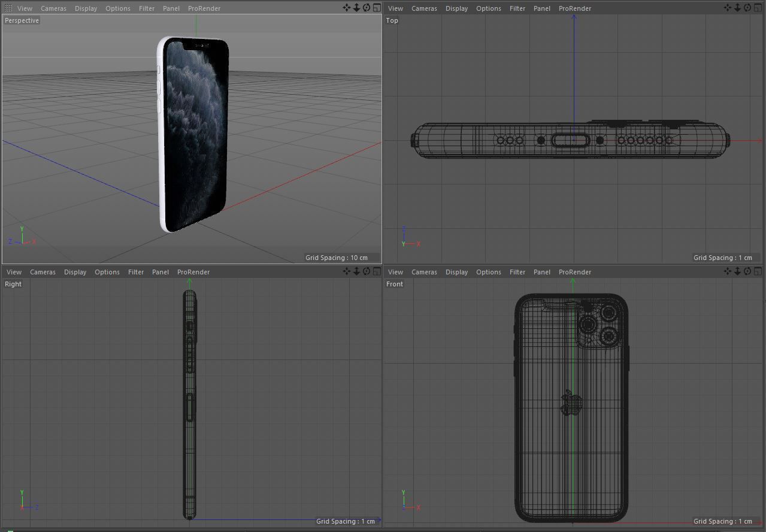Click the panel grip handle icon beside View
Image resolution: width=766 pixels, height=532 pixels.
tap(8, 8)
